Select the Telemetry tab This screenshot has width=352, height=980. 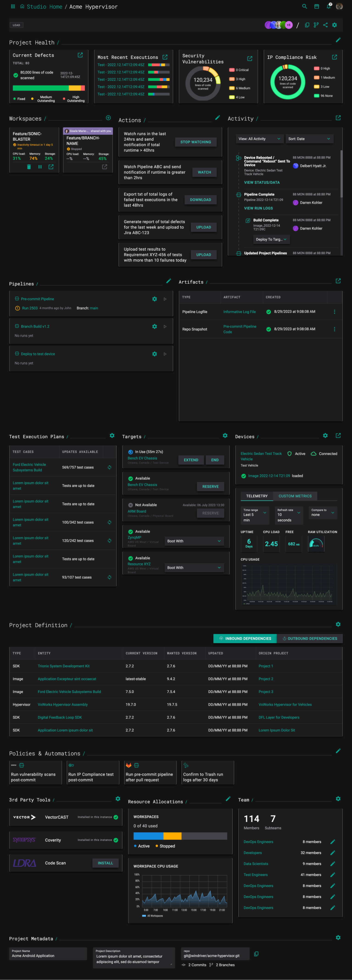coord(256,496)
